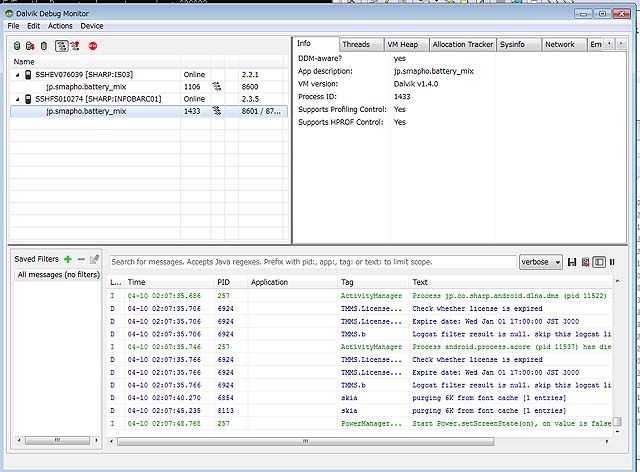Viewport: 640px width, 472px height.
Task: Open the verbose log level dropdown
Action: point(540,262)
